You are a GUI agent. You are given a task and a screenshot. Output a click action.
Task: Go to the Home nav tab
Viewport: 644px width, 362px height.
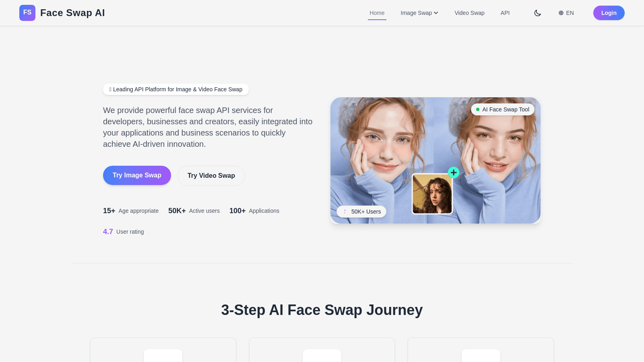click(377, 13)
